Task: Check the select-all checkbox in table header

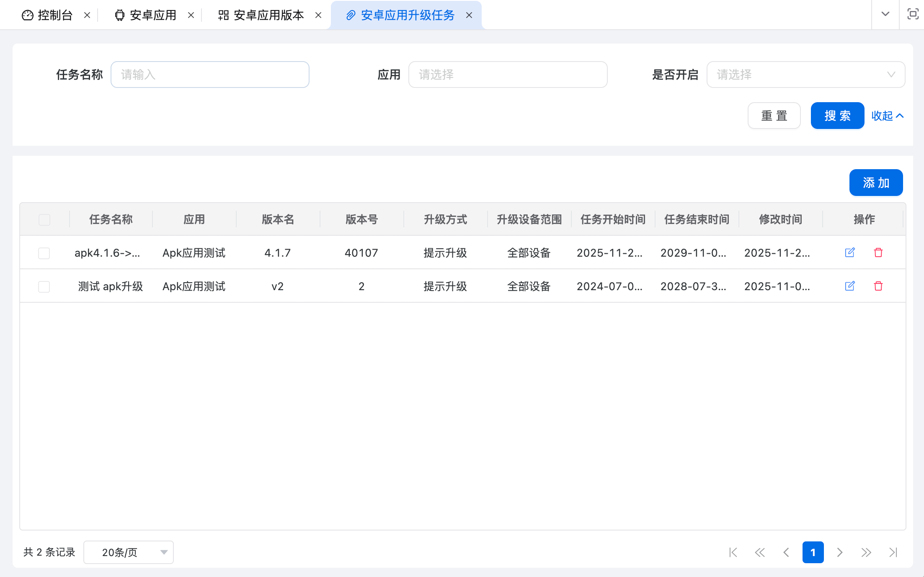Action: click(x=44, y=219)
